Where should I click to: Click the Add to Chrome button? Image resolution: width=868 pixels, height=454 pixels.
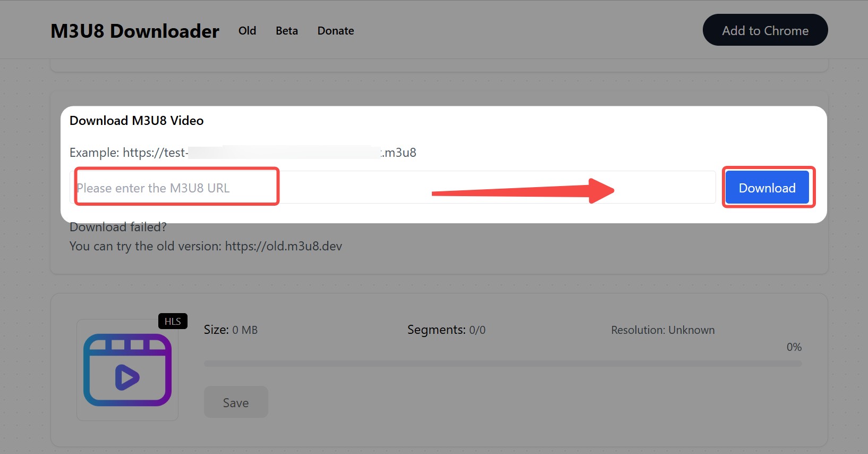click(x=765, y=30)
